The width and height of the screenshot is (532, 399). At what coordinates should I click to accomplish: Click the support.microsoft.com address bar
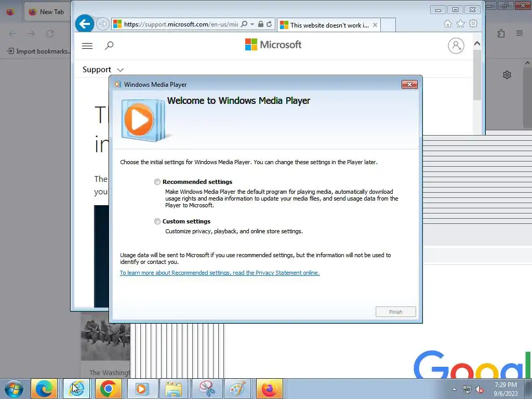coord(180,24)
